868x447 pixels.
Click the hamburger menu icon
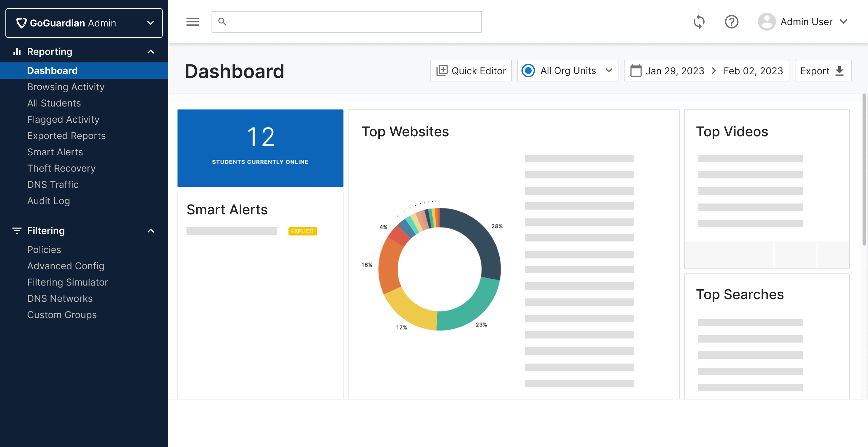[x=192, y=22]
